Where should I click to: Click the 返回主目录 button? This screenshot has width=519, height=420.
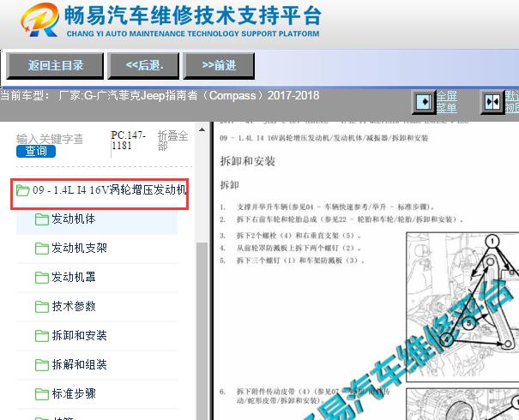tap(55, 66)
